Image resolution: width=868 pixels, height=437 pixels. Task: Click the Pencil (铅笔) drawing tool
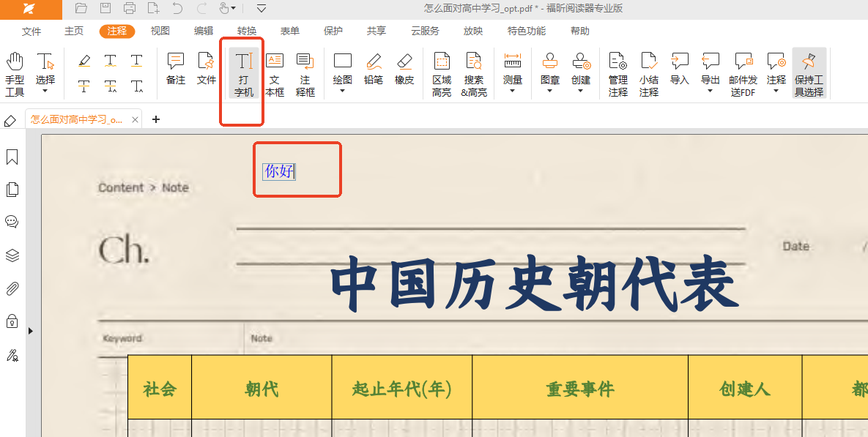374,68
